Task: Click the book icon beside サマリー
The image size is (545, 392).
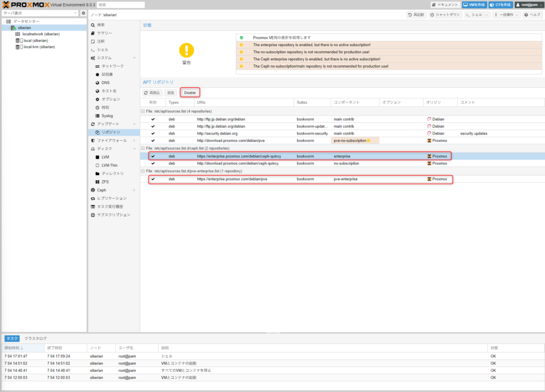Action: click(x=93, y=34)
